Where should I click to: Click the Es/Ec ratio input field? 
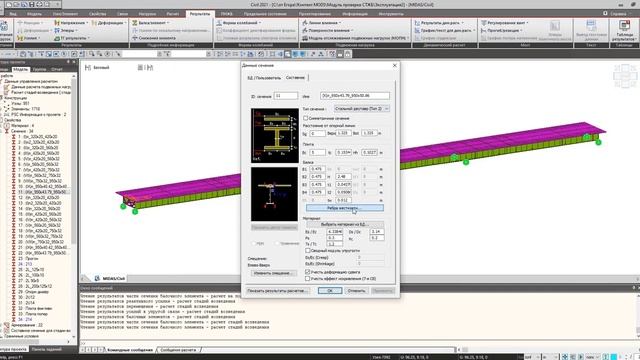[334, 231]
